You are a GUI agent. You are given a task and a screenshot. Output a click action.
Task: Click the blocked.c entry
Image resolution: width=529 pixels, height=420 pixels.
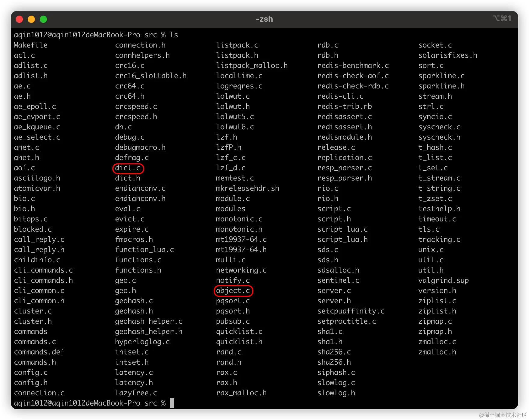coord(33,229)
